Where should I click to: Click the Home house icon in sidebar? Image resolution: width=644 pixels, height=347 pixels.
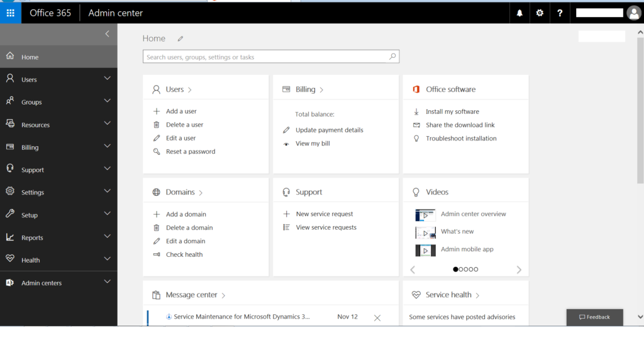click(10, 56)
